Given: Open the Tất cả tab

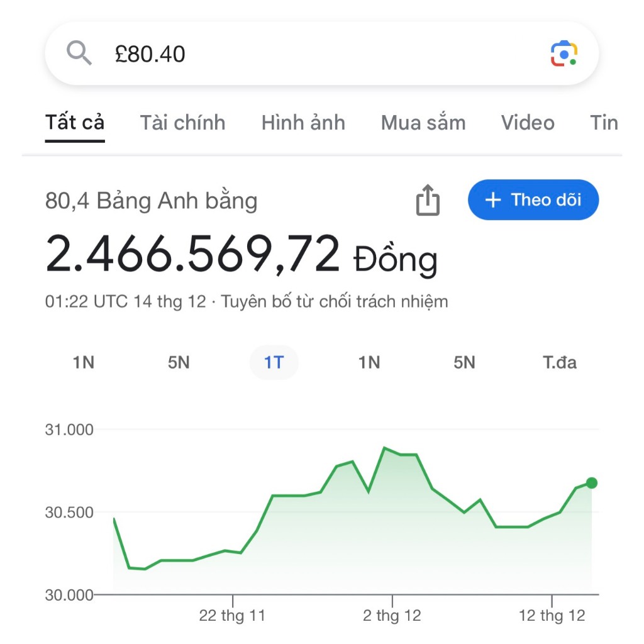Looking at the screenshot, I should (x=75, y=123).
